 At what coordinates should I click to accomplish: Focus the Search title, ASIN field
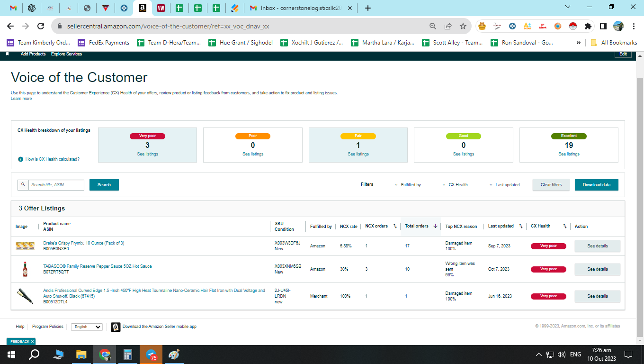(x=56, y=185)
